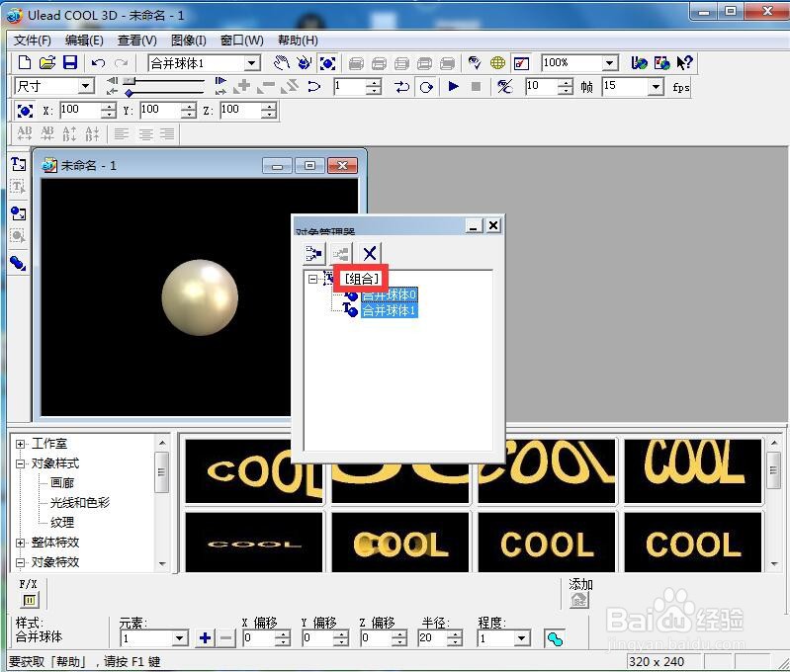
Task: Click the insert text tool
Action: tap(19, 164)
